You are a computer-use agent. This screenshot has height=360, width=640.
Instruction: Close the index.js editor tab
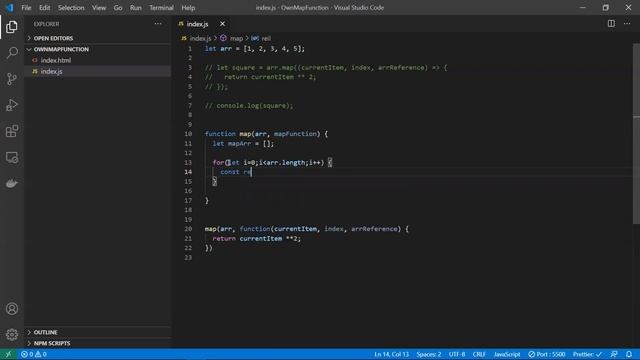point(222,24)
